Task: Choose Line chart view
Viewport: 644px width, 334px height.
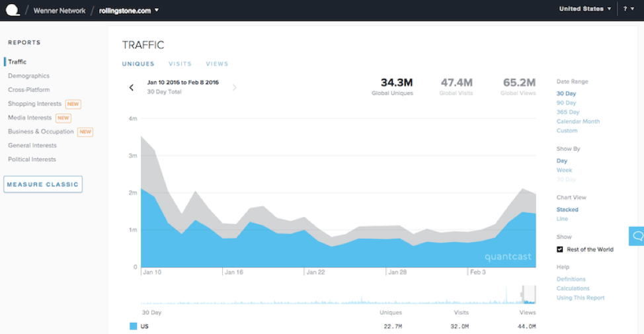Action: click(562, 219)
